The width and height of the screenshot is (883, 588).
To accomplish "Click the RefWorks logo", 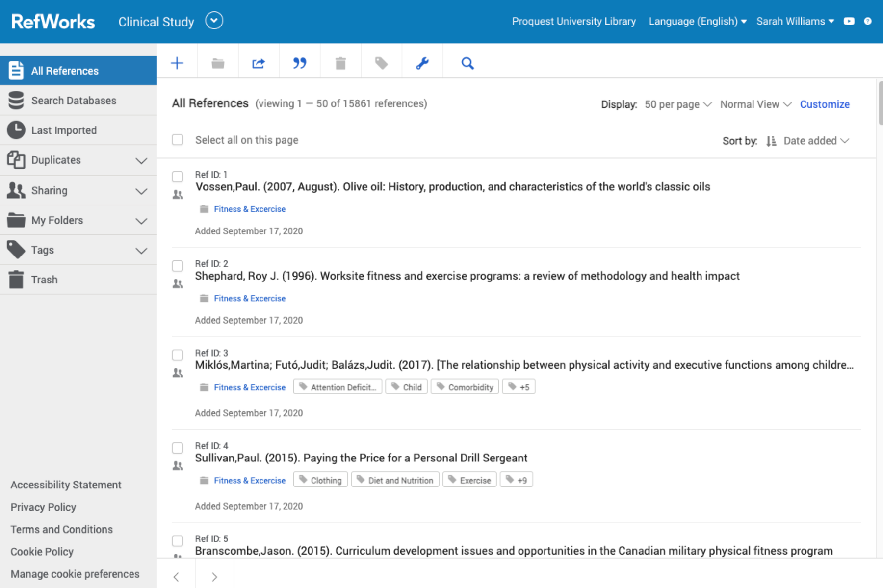I will point(53,22).
